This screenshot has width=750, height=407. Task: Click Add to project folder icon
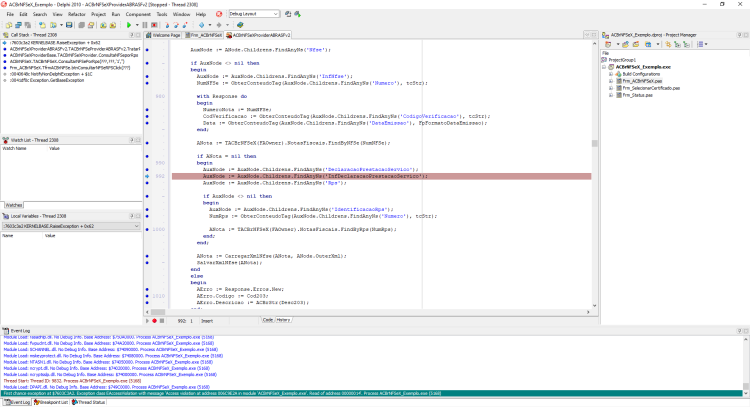click(x=625, y=44)
